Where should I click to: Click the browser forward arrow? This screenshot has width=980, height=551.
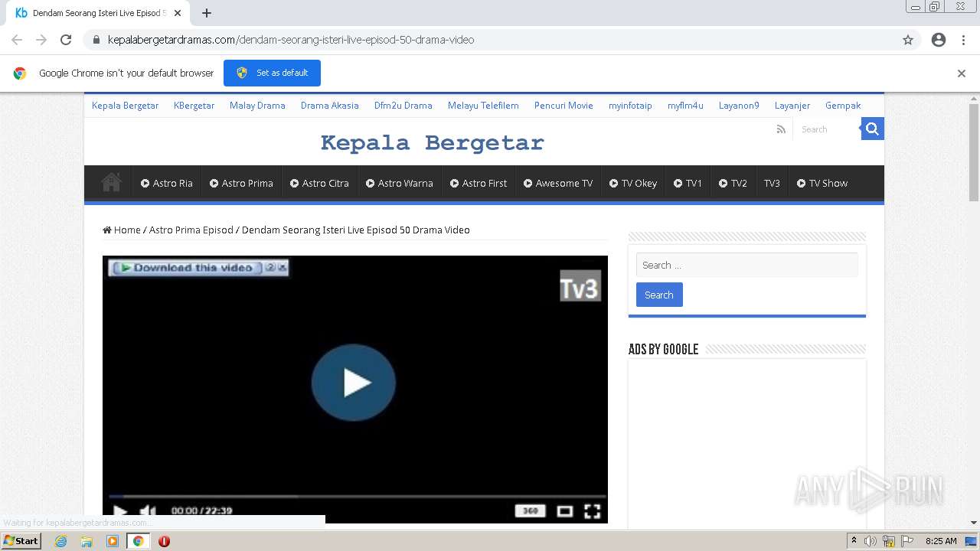[41, 40]
